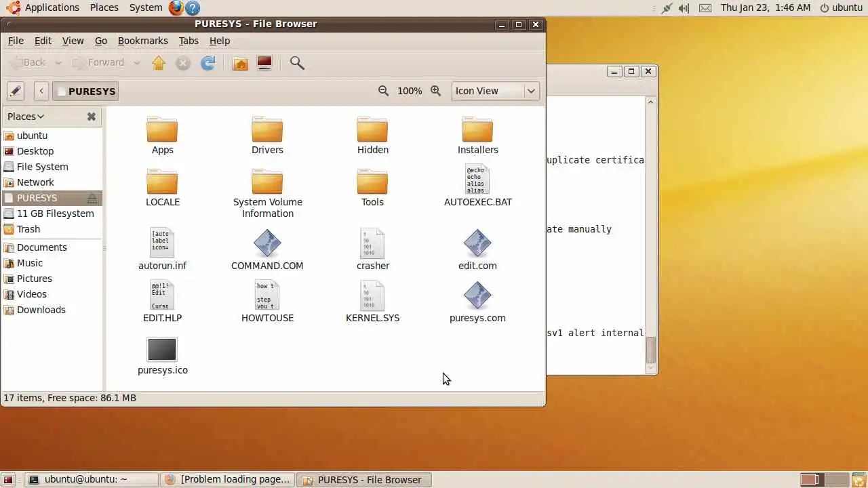Select the LOCALE folder
This screenshot has width=868, height=488.
(163, 188)
